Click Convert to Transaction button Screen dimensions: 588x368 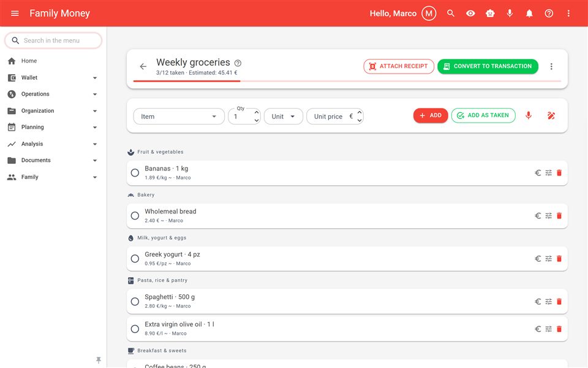[488, 66]
